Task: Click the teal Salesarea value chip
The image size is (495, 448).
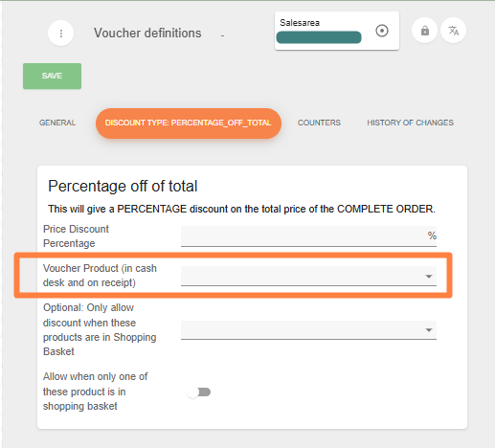Action: pos(319,37)
